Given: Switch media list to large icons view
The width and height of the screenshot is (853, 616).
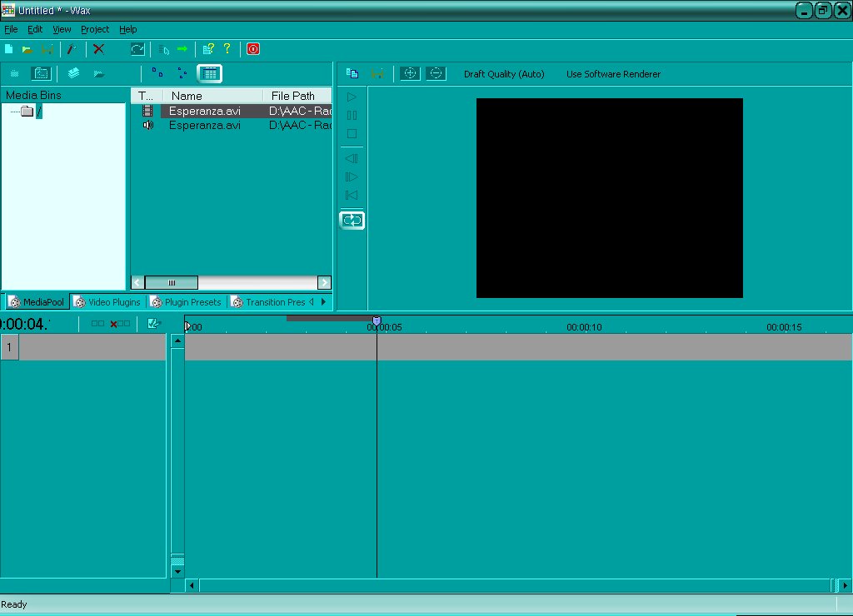Looking at the screenshot, I should [157, 73].
